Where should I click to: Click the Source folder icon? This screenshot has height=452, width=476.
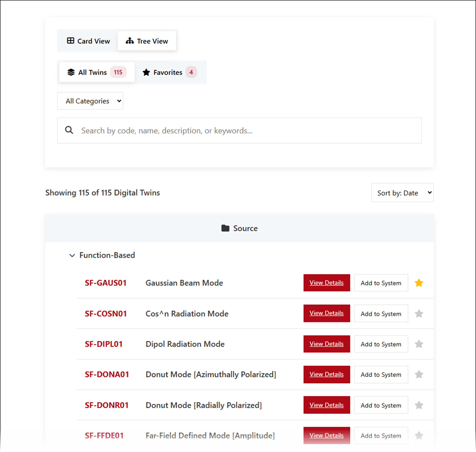[225, 228]
